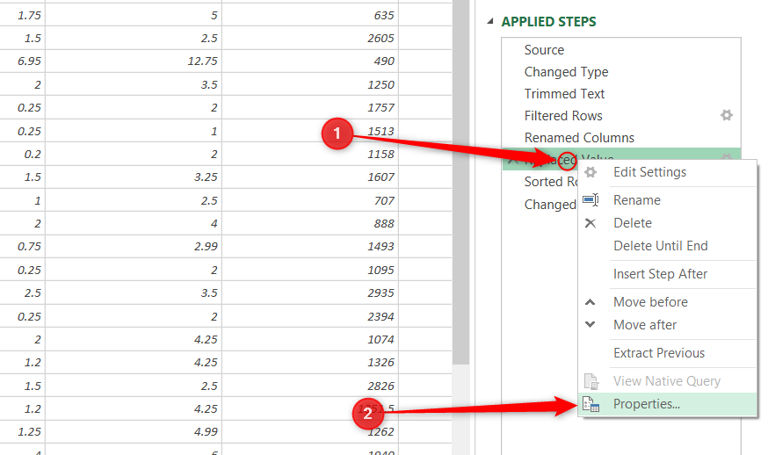Viewport: 768px width, 455px height.
Task: Select the Sorted Rows step
Action: click(551, 182)
